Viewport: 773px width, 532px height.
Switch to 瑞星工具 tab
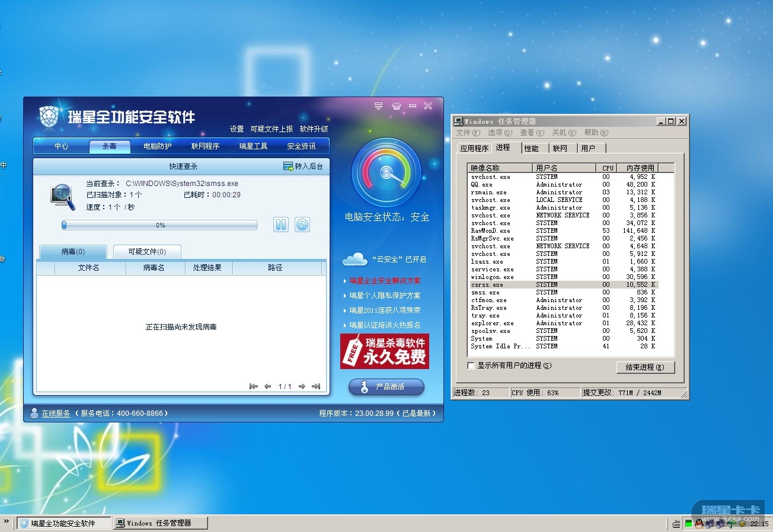tap(253, 146)
